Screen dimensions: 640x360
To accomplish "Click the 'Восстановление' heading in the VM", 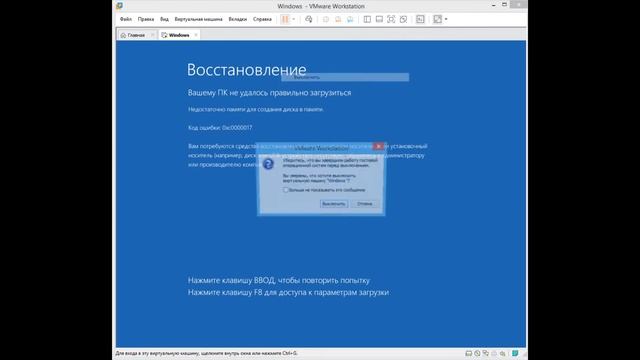I will (x=247, y=70).
